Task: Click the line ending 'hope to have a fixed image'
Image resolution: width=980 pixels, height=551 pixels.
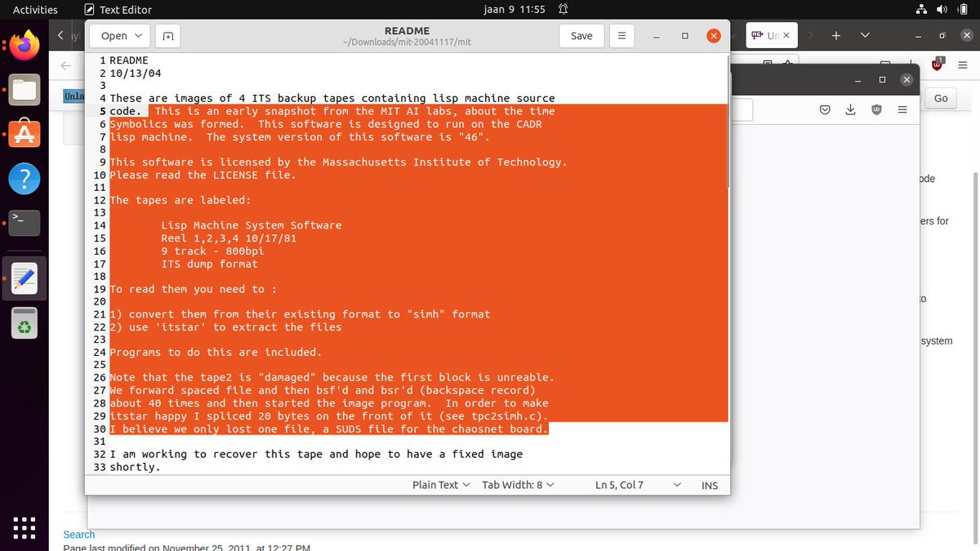Action: pyautogui.click(x=316, y=454)
